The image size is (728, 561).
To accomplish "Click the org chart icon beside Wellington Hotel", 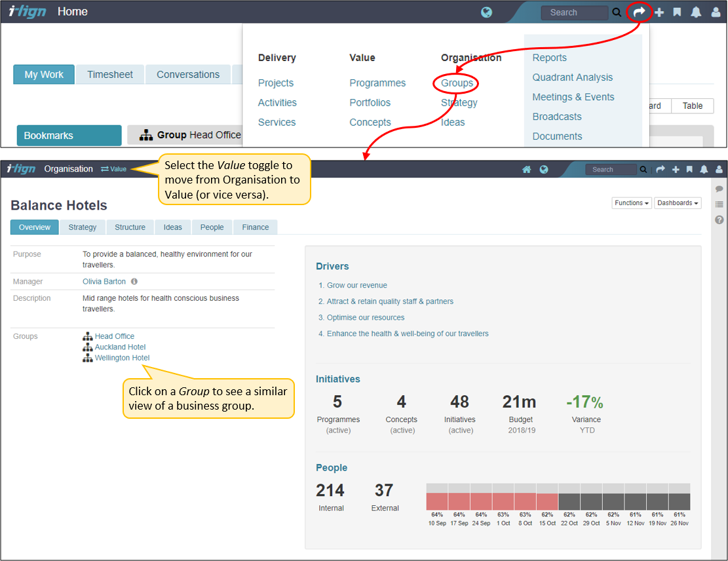I will click(x=88, y=358).
